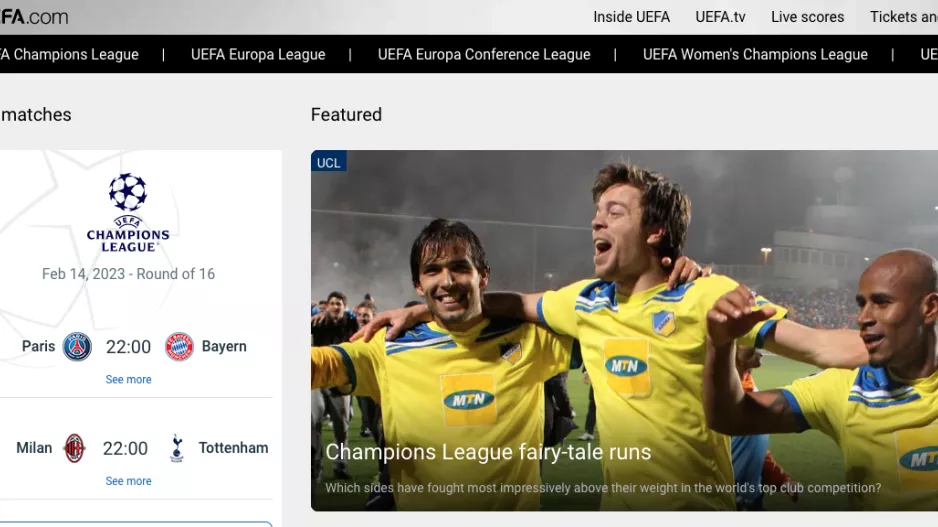Click the Feb 14, 2023 - Round of 16 text
This screenshot has width=938, height=527.
(x=128, y=274)
